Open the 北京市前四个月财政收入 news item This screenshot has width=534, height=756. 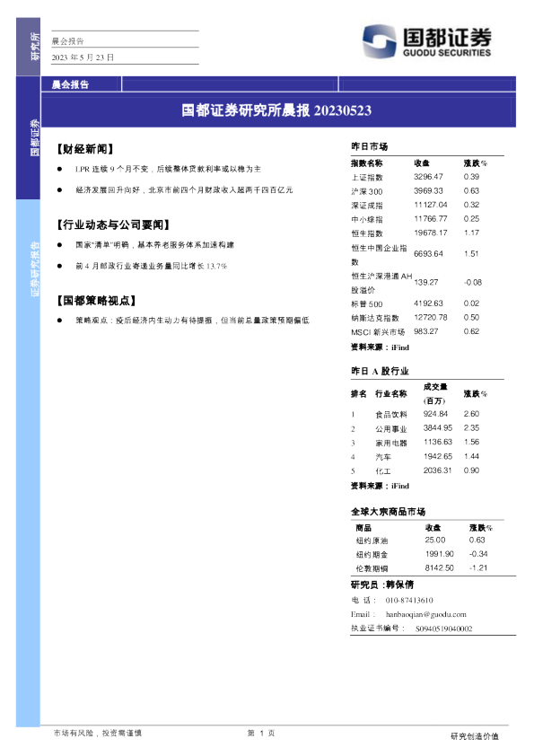[184, 190]
